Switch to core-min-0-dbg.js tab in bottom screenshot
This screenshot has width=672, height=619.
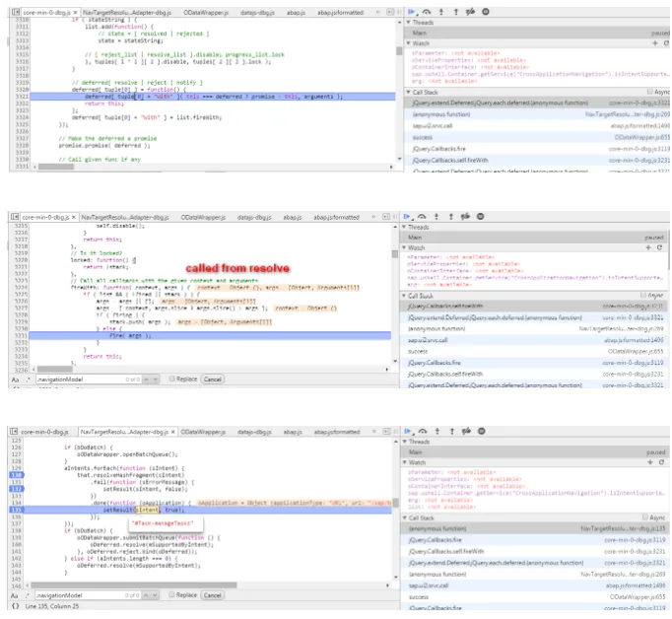44,432
